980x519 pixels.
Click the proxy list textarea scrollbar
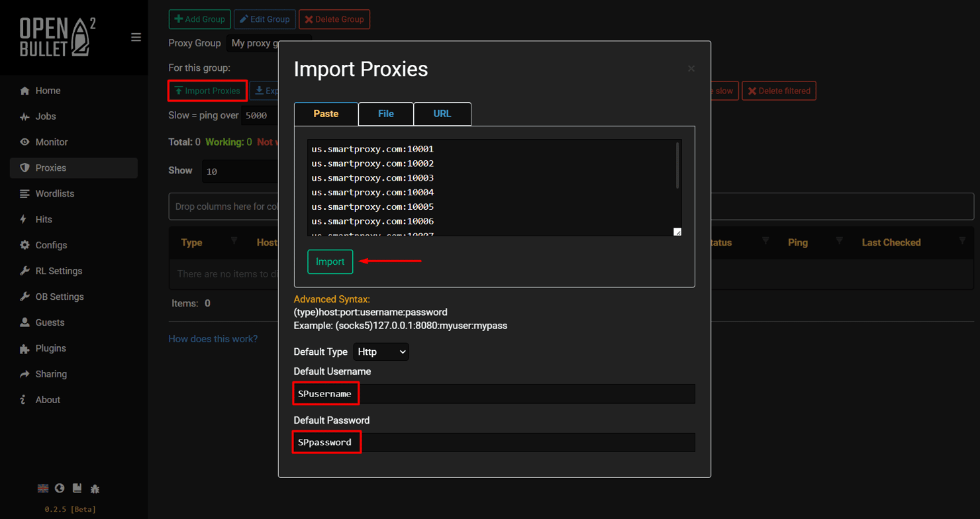(x=677, y=165)
